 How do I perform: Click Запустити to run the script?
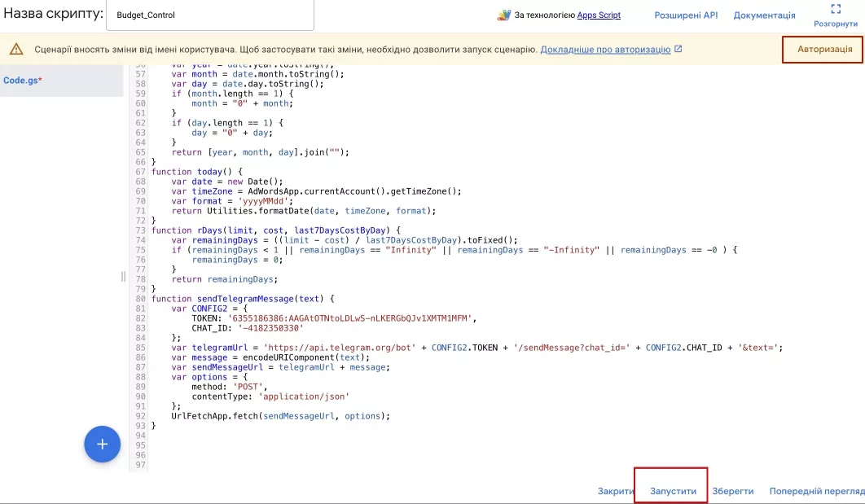click(673, 491)
